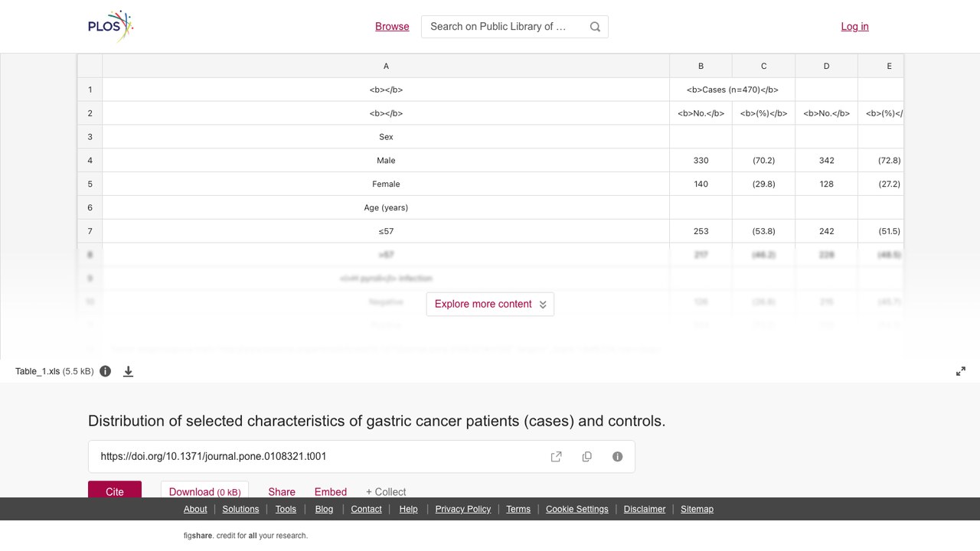This screenshot has width=980, height=551.
Task: Toggle fullscreen view of the table
Action: pyautogui.click(x=961, y=371)
